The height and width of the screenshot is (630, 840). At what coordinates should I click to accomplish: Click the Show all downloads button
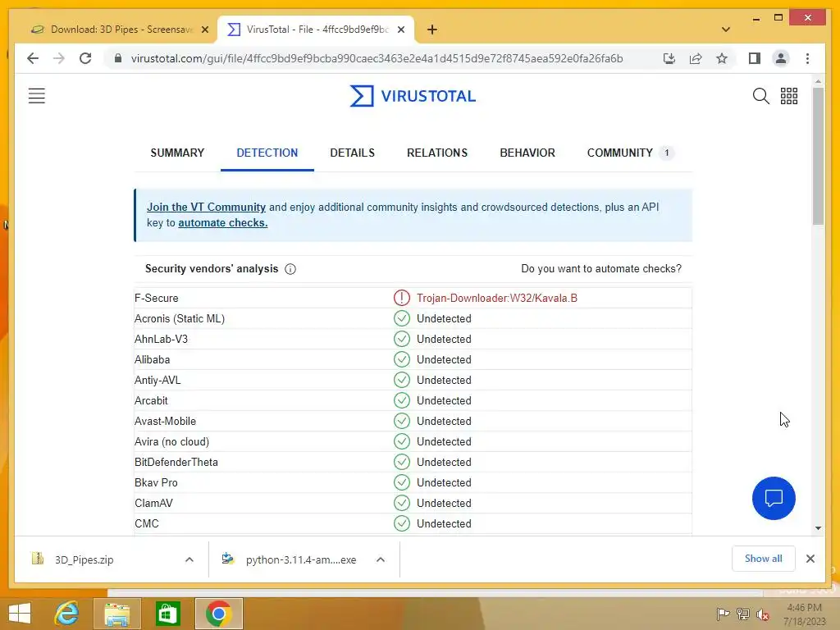point(763,559)
